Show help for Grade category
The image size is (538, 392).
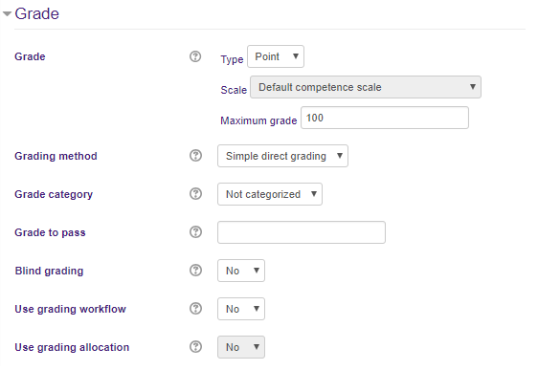(195, 194)
